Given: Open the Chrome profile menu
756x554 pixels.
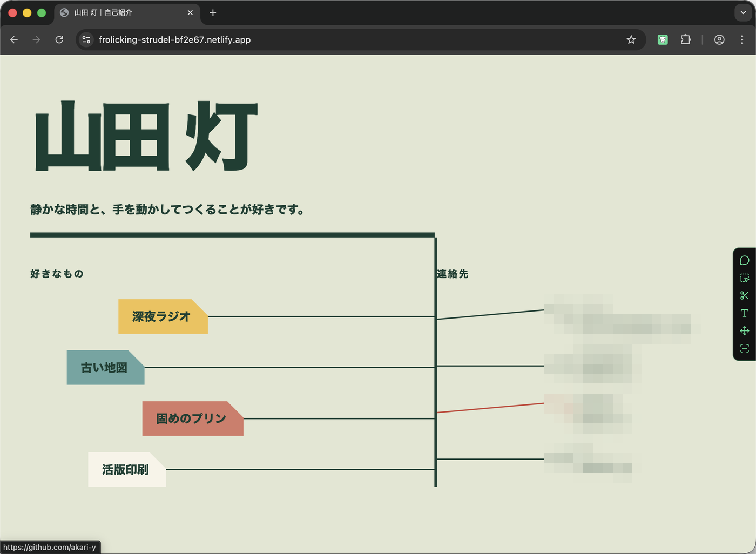Looking at the screenshot, I should coord(719,39).
